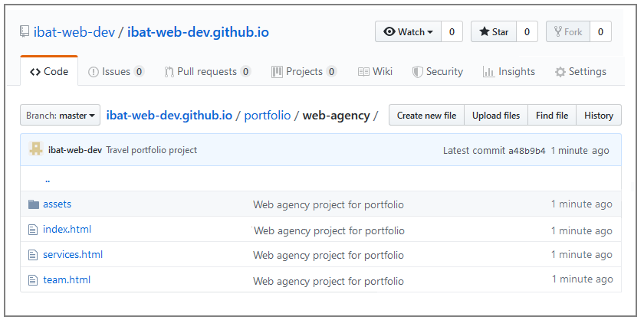Go to the portfolio breadcrumb folder
The height and width of the screenshot is (320, 644).
point(268,116)
